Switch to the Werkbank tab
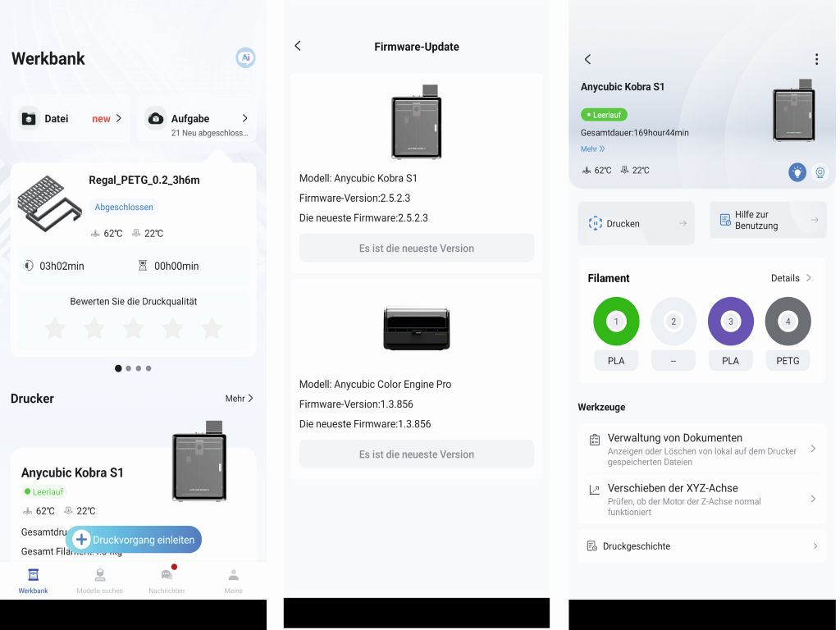The width and height of the screenshot is (840, 630). (x=33, y=582)
